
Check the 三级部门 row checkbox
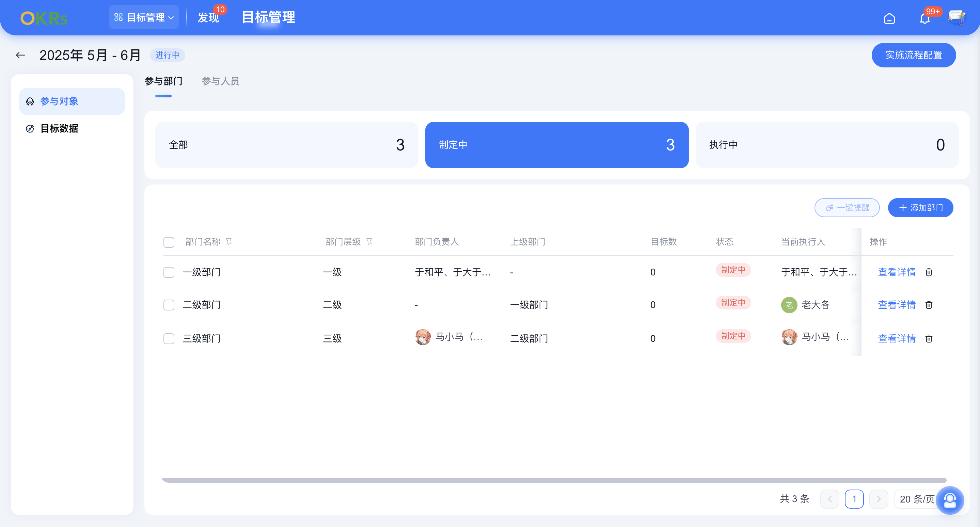[x=169, y=338]
